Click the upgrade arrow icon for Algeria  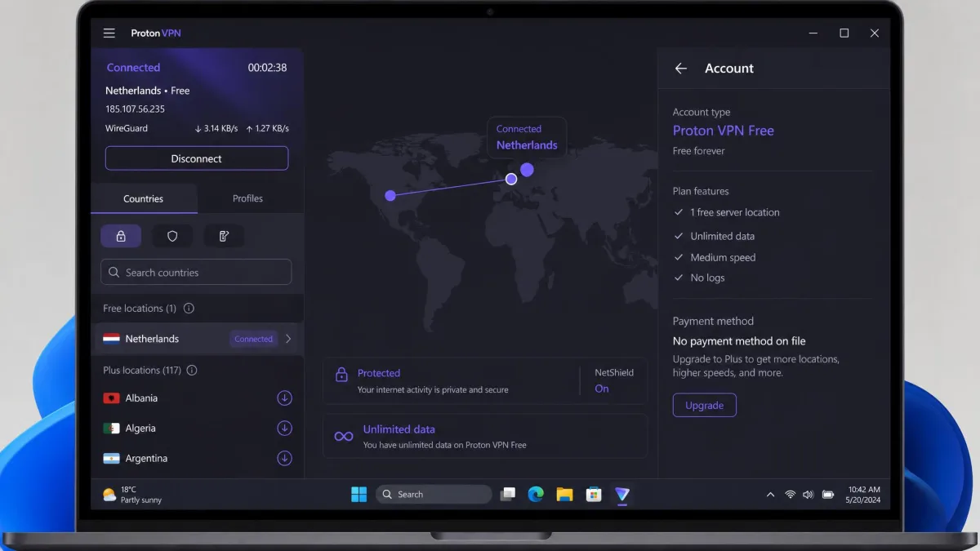[284, 428]
